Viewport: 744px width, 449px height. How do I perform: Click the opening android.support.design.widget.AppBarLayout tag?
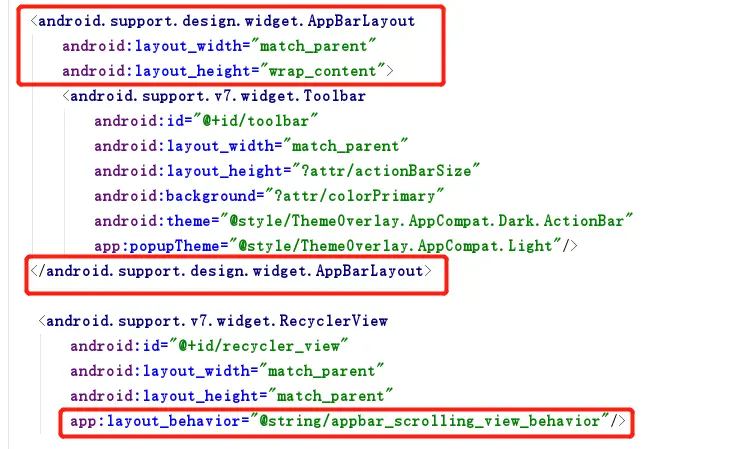tap(223, 21)
